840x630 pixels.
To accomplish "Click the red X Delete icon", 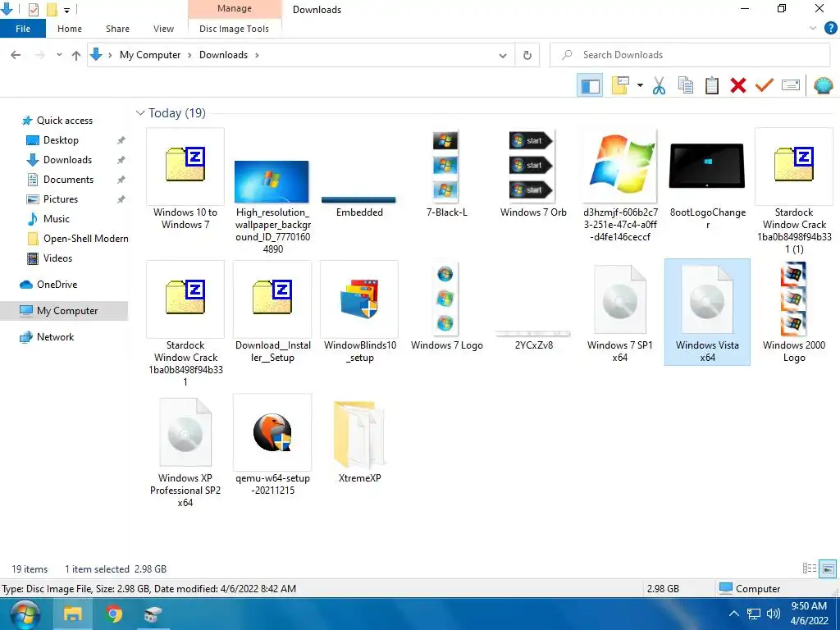I will point(738,85).
